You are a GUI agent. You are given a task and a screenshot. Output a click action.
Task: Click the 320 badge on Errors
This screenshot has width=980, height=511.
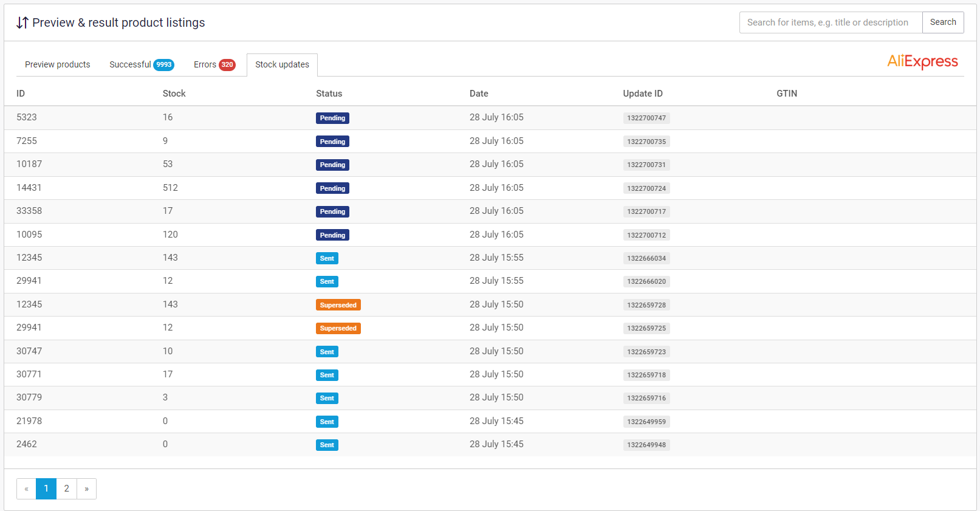pos(227,65)
